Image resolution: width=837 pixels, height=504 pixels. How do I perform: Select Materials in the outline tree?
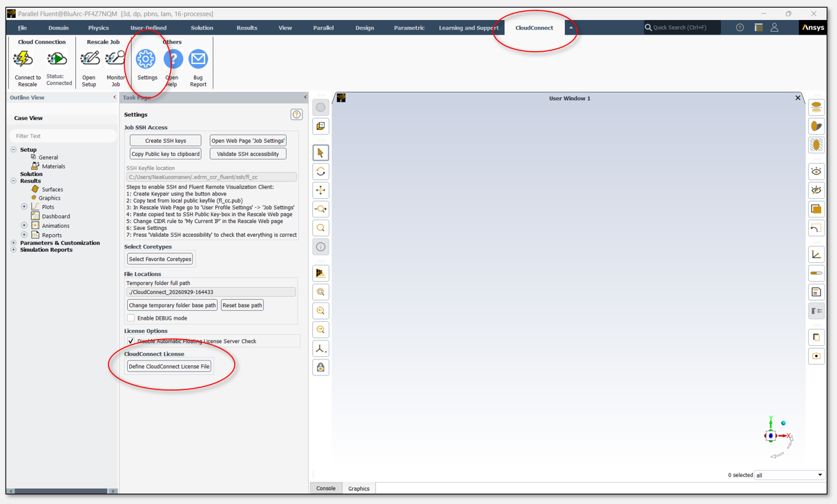click(x=53, y=166)
